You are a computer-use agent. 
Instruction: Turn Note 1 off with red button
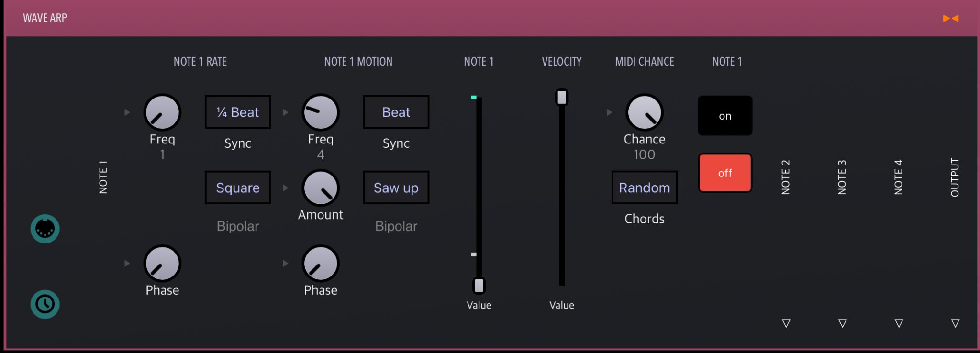[x=725, y=173]
